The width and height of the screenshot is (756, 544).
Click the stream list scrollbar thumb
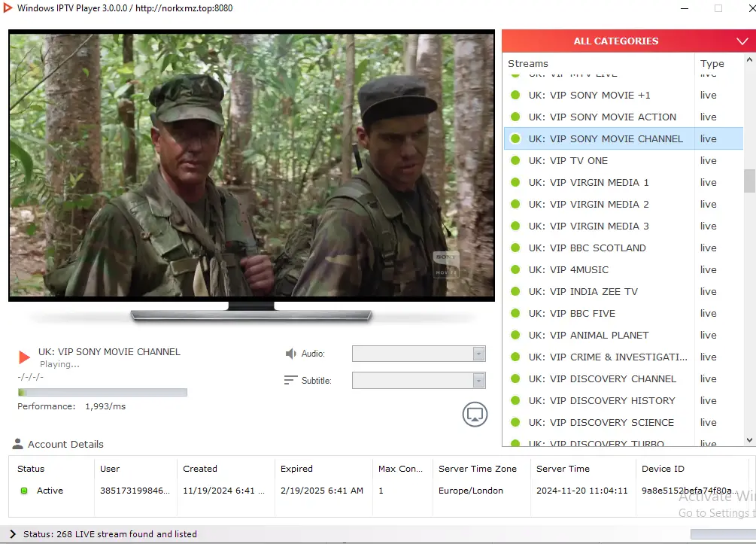click(x=749, y=181)
